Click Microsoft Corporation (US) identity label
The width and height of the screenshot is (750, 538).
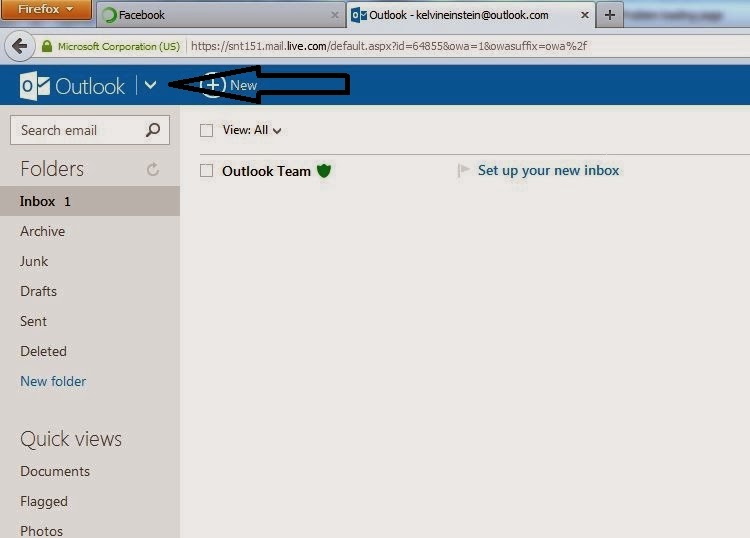pos(119,46)
